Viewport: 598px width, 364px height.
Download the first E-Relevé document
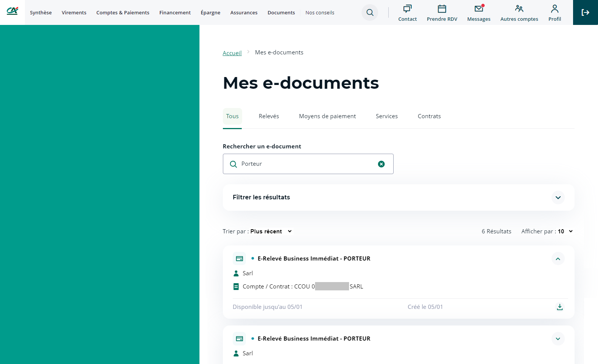coord(559,307)
